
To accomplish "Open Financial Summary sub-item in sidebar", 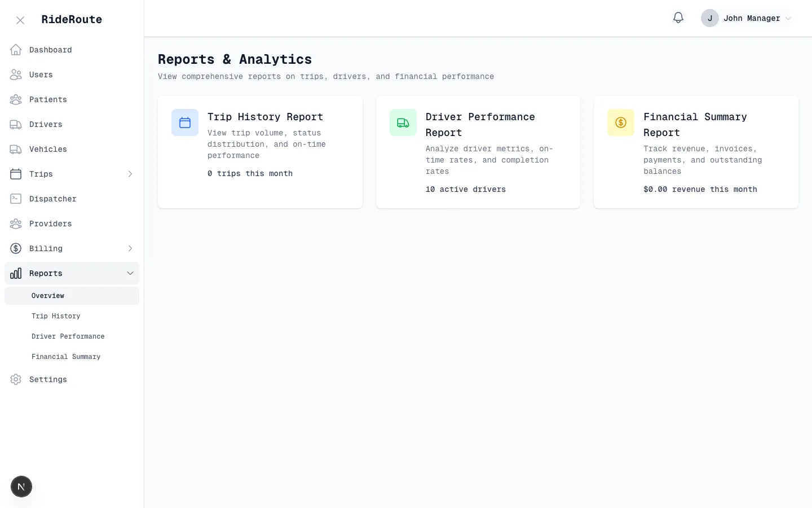I will click(x=72, y=357).
